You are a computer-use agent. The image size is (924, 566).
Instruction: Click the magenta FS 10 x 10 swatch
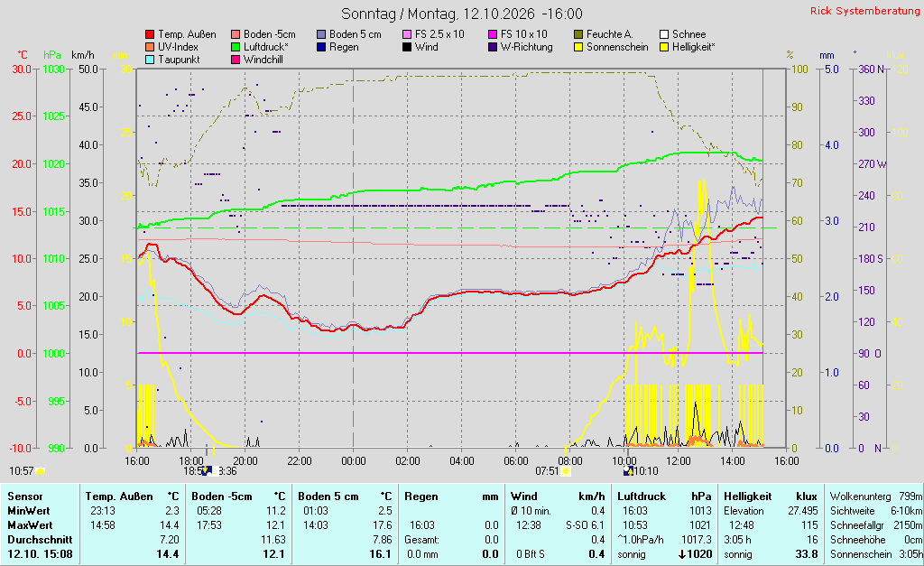[493, 35]
